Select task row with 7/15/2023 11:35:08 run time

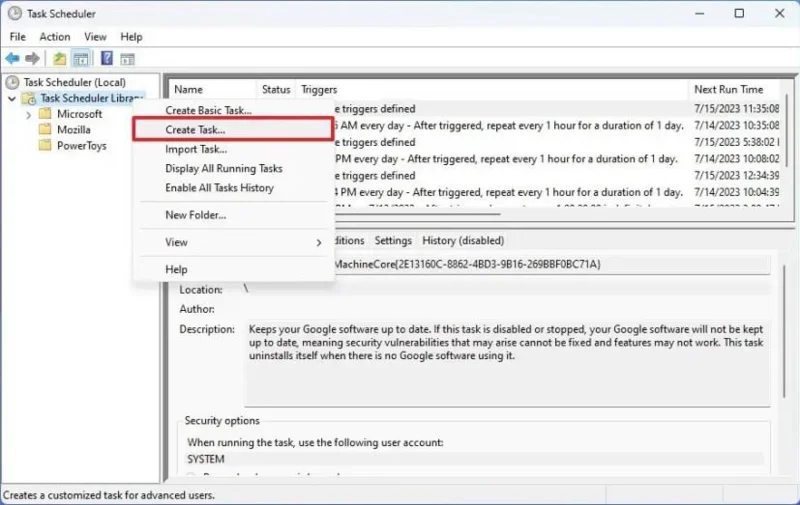pos(557,109)
